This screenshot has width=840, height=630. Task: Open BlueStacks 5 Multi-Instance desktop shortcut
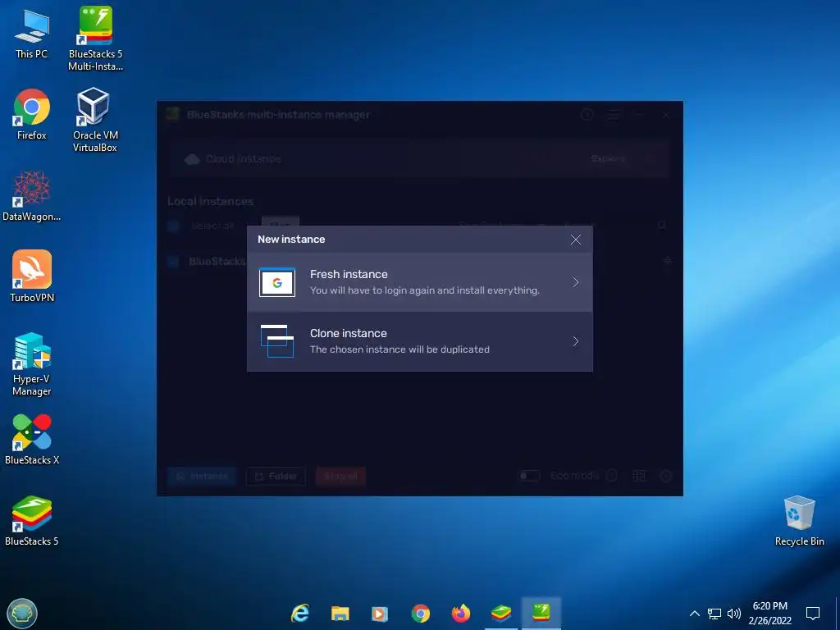point(95,39)
